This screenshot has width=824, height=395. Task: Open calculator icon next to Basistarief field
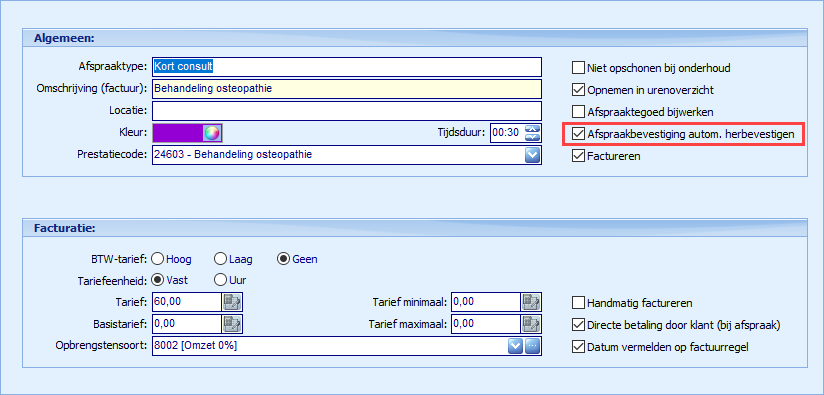[232, 324]
